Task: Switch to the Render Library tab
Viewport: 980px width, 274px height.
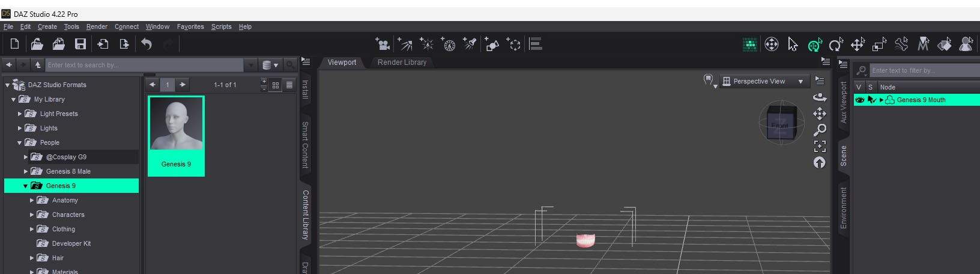Action: click(x=402, y=62)
